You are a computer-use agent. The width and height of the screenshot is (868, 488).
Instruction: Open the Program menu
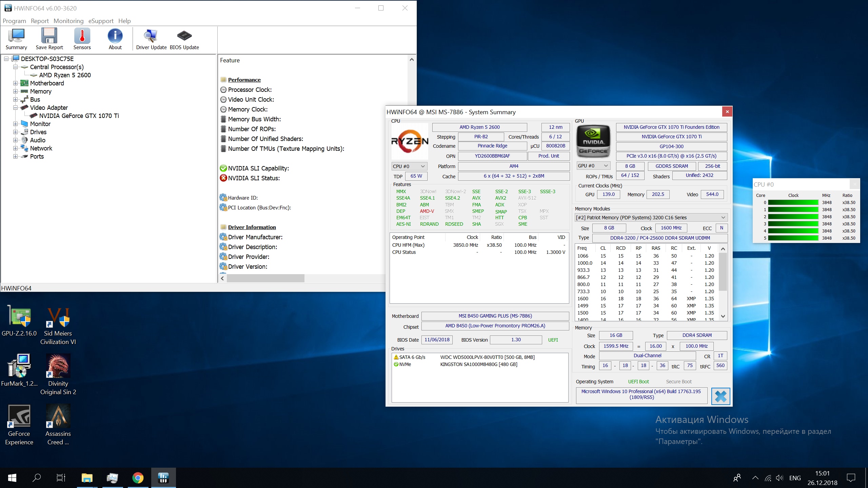point(14,21)
